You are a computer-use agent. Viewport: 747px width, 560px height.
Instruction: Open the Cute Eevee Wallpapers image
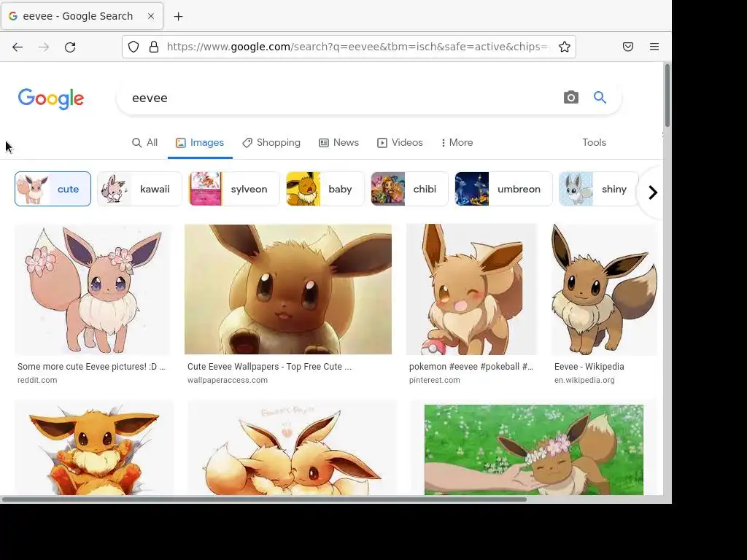click(x=288, y=289)
